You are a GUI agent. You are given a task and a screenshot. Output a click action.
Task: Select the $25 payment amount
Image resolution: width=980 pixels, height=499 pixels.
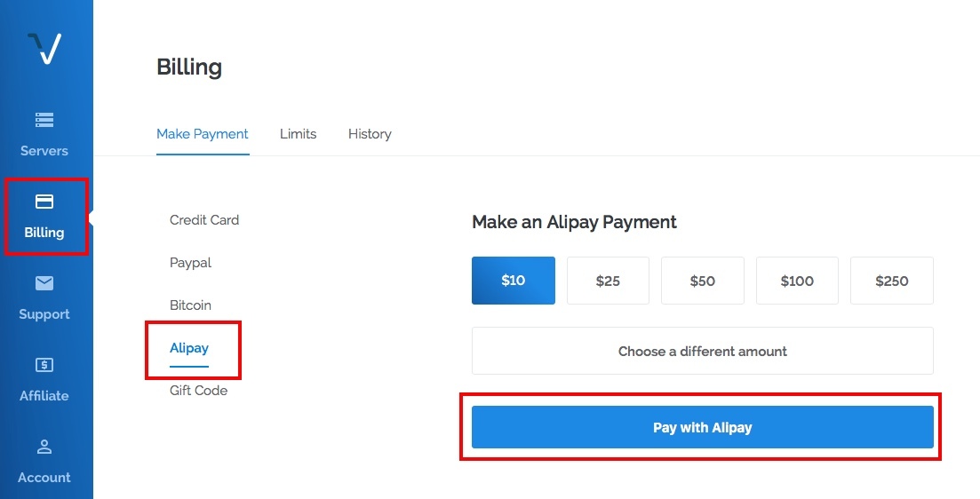(608, 281)
